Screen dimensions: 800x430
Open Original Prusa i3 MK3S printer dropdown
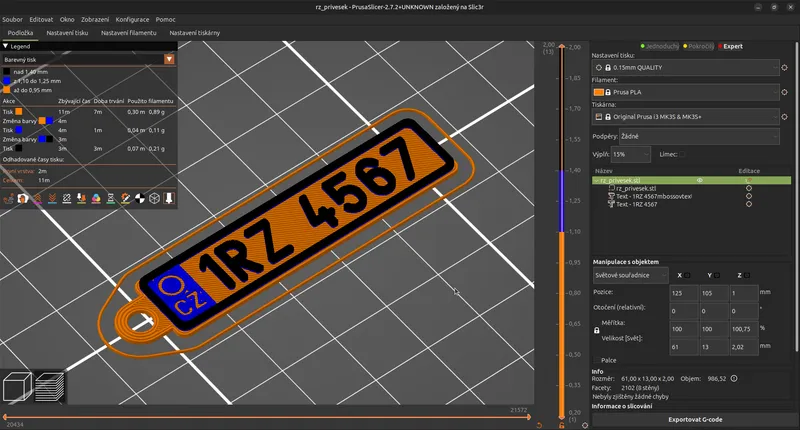pos(685,117)
